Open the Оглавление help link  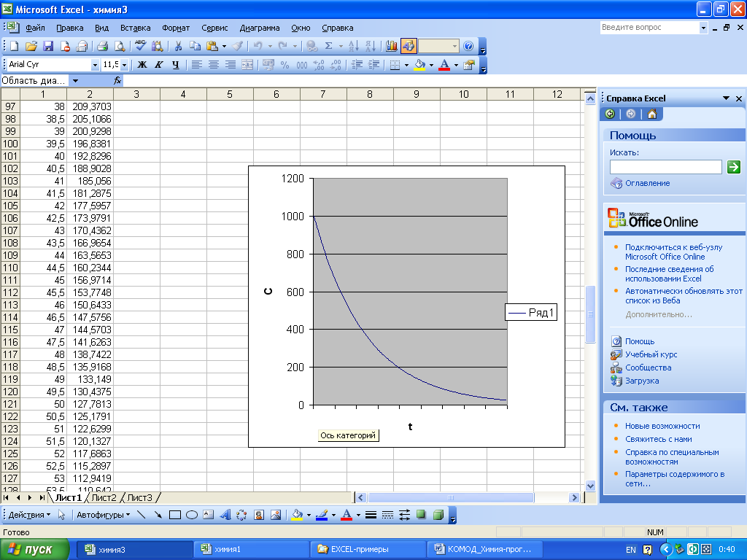pos(647,183)
